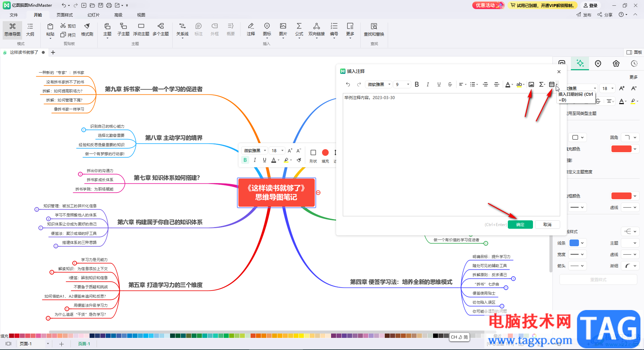Open the AI style tab in side panel

(580, 63)
